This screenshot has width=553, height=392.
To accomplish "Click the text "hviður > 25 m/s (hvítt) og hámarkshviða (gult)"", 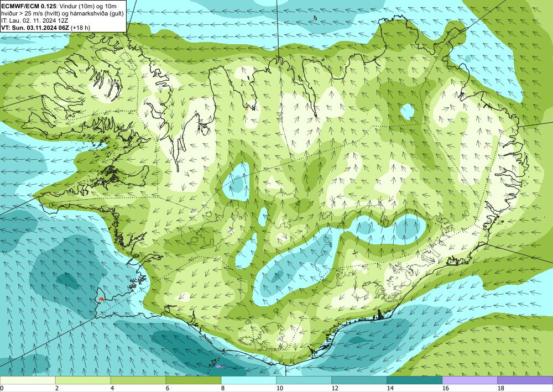I will click(62, 13).
